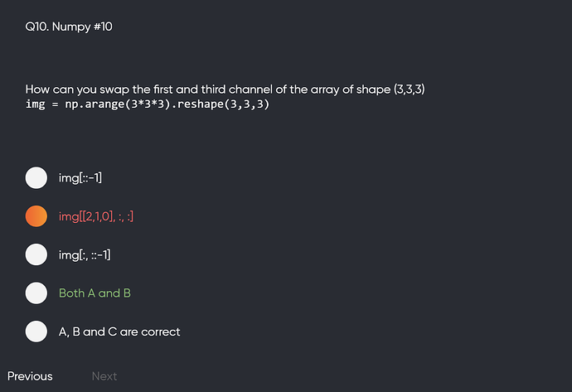Viewport: 572px width, 392px height.
Task: Click the Q10. Numpy #10 heading
Action: point(69,27)
